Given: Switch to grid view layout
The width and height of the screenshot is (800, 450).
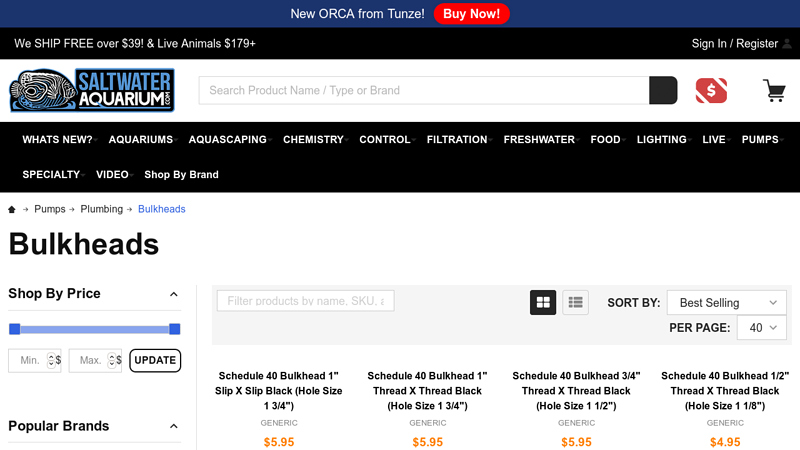Looking at the screenshot, I should [x=543, y=302].
